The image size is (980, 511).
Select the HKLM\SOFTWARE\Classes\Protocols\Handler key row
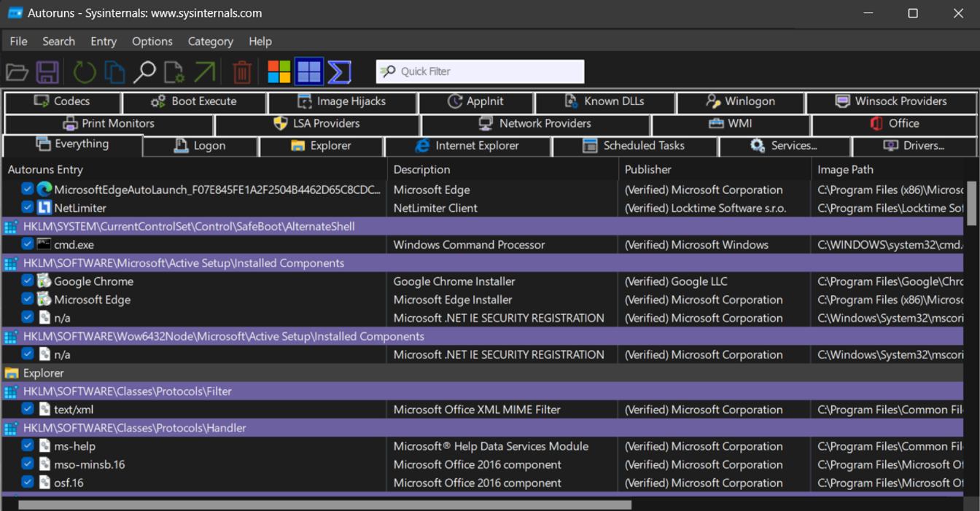click(x=483, y=428)
